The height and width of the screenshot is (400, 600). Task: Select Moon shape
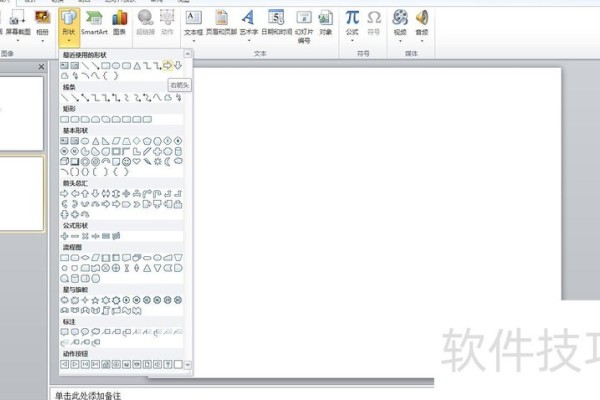tap(168, 162)
